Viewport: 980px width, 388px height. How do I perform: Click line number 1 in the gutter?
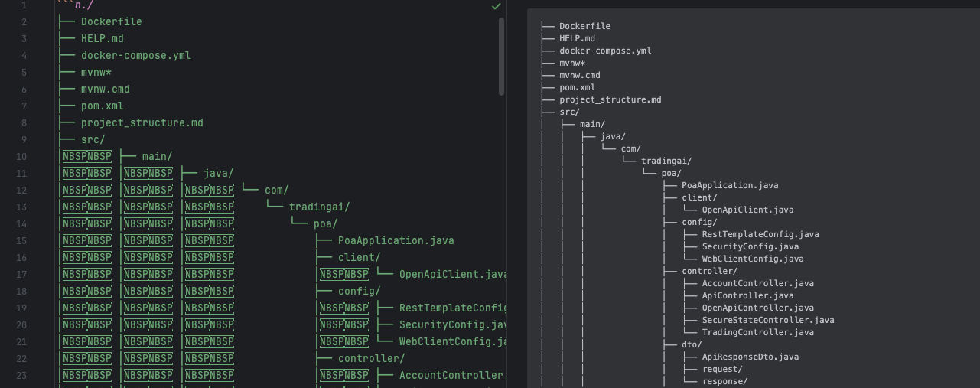[24, 5]
